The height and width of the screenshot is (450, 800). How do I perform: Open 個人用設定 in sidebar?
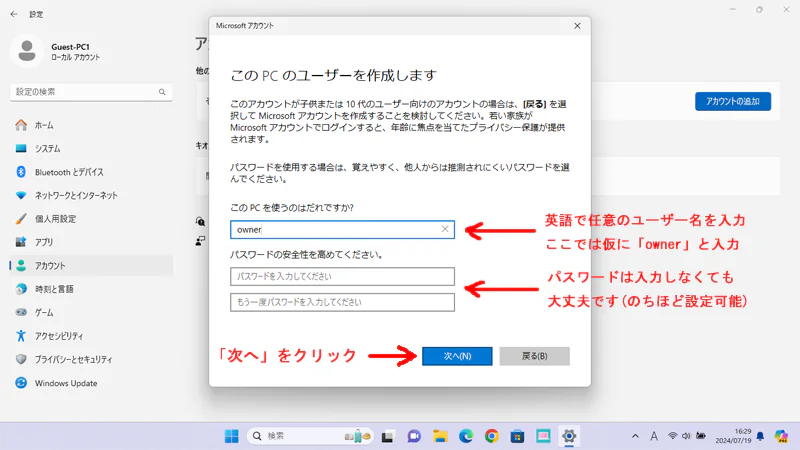click(x=92, y=219)
